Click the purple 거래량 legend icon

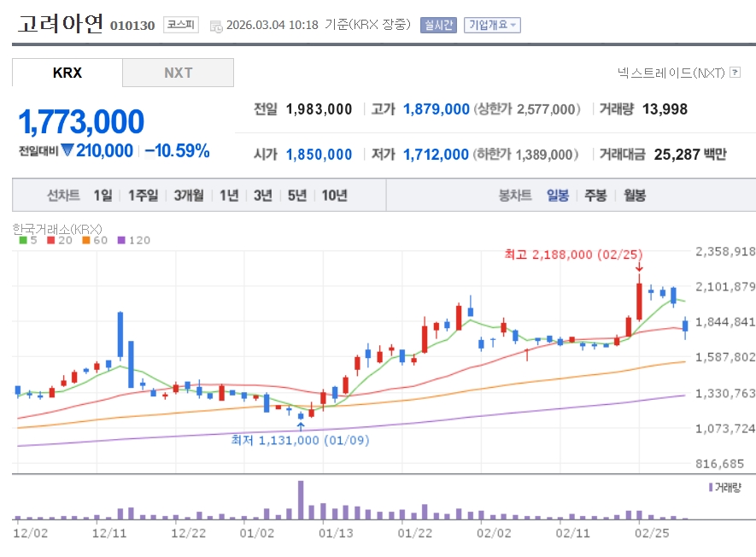[710, 487]
